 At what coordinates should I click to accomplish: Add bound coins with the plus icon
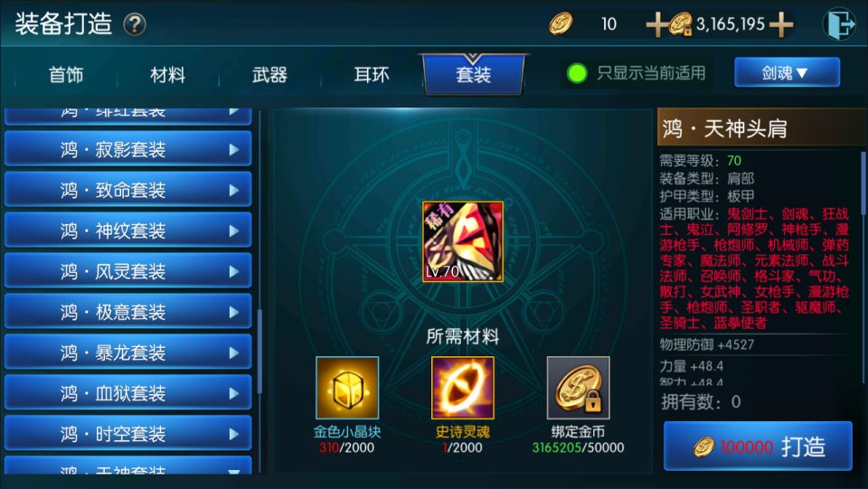point(781,24)
